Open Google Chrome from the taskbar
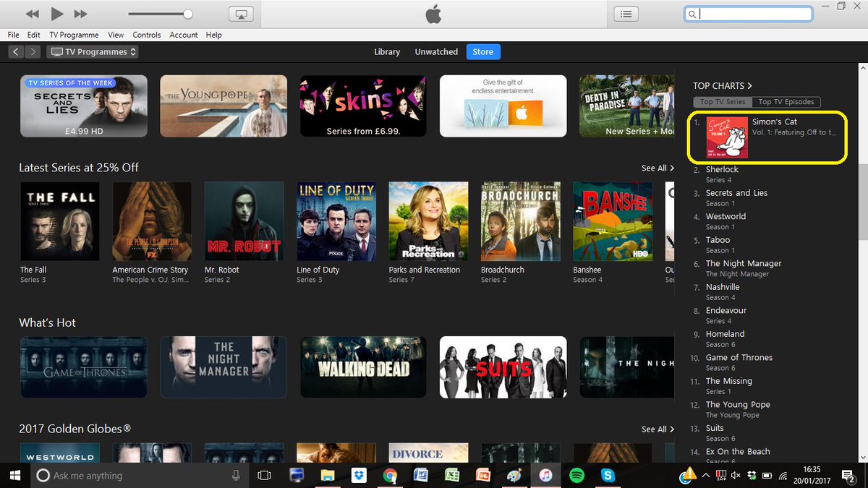 coord(390,475)
